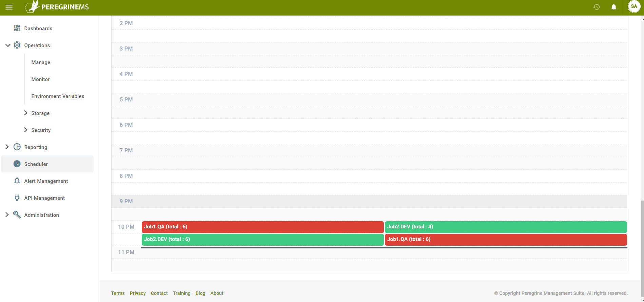Open the hamburger navigation menu
The width and height of the screenshot is (644, 302).
point(9,7)
